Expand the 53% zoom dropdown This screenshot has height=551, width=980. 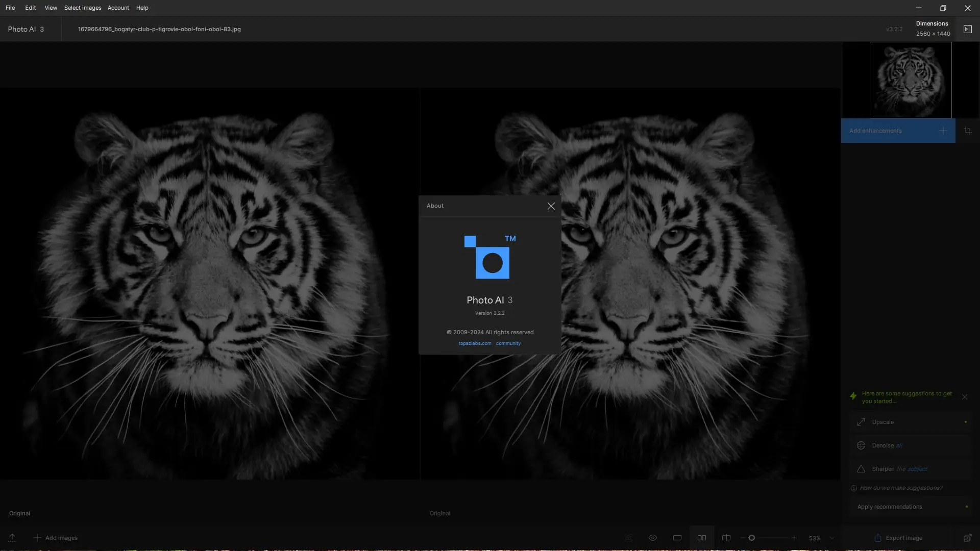[x=831, y=538]
